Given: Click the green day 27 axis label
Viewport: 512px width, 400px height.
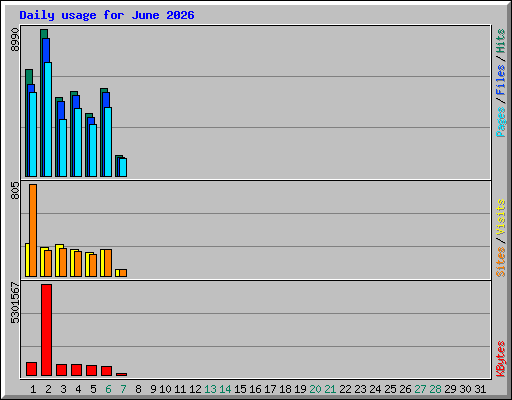Looking at the screenshot, I should pos(420,389).
